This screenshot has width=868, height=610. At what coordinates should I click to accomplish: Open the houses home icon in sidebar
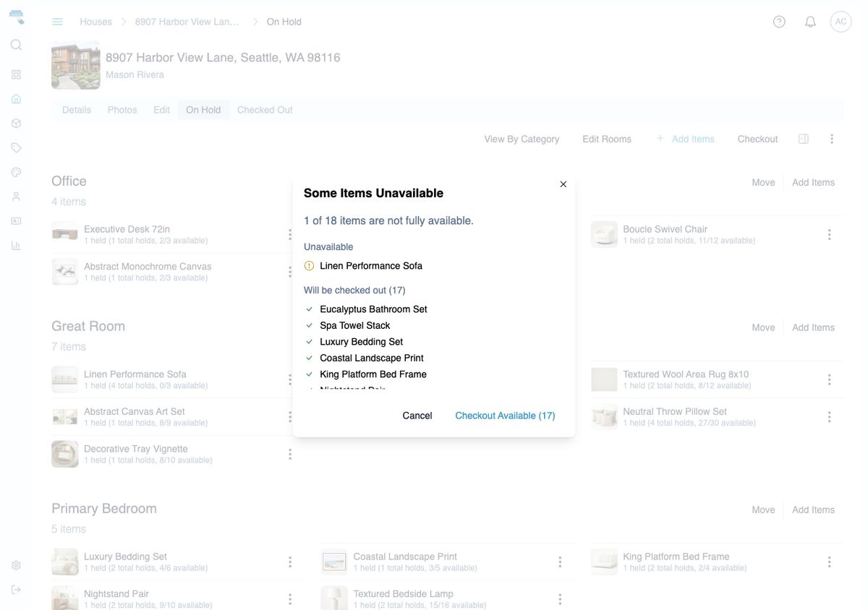point(16,99)
